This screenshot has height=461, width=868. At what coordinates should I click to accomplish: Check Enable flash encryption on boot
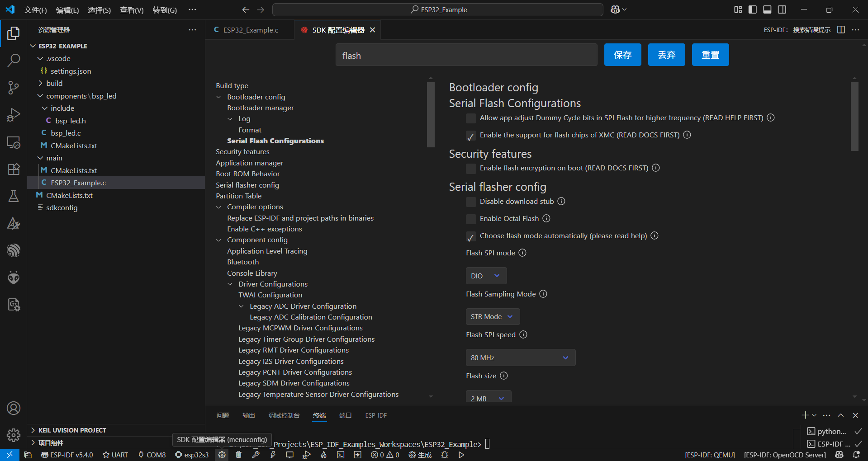point(471,168)
